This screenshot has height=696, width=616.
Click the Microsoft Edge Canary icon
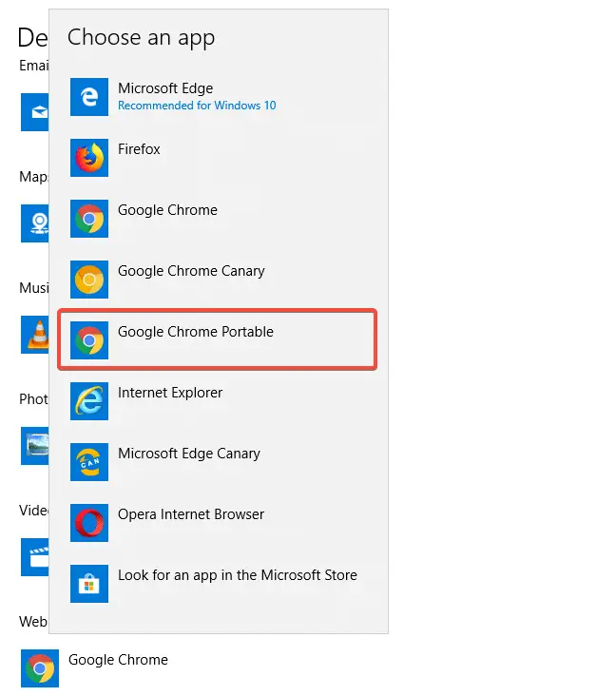(x=89, y=462)
